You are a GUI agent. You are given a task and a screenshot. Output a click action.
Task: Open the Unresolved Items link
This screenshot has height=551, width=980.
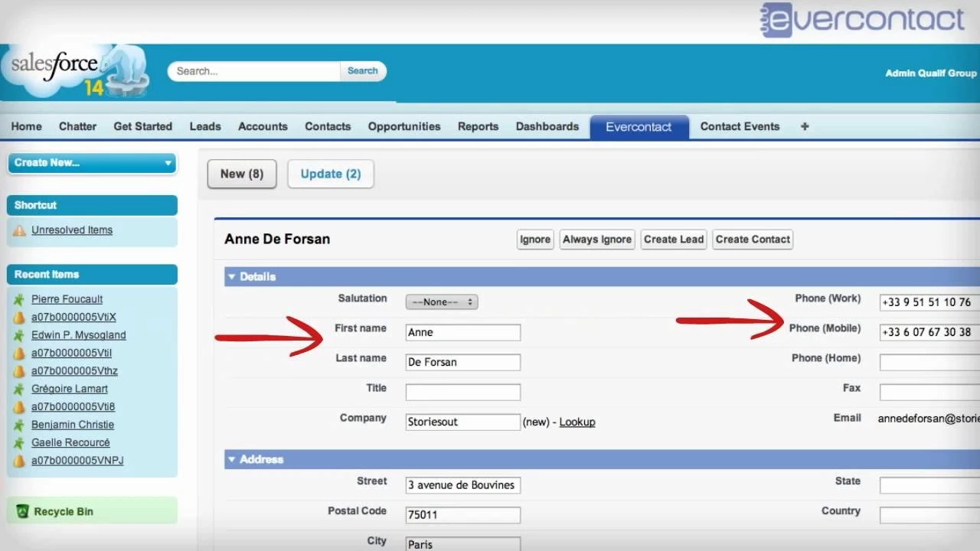72,230
